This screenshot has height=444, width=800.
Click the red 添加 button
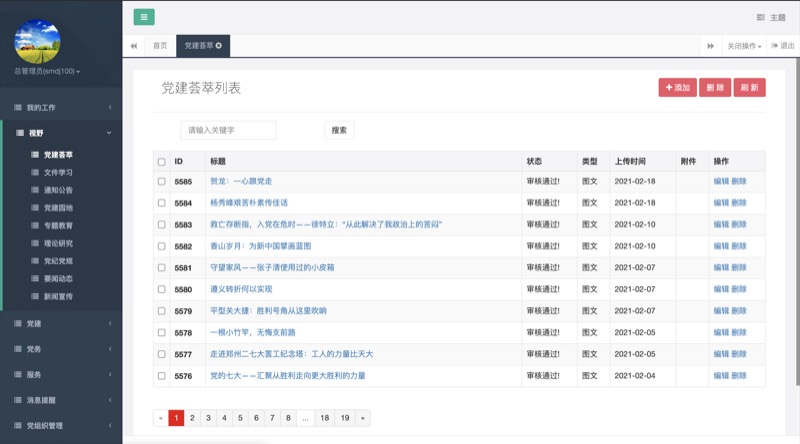click(678, 87)
